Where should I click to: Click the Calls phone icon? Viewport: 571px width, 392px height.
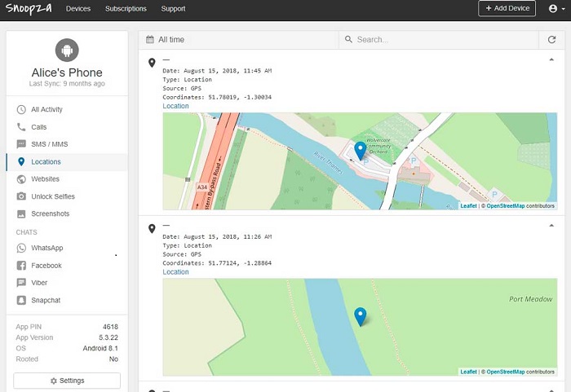(x=21, y=127)
